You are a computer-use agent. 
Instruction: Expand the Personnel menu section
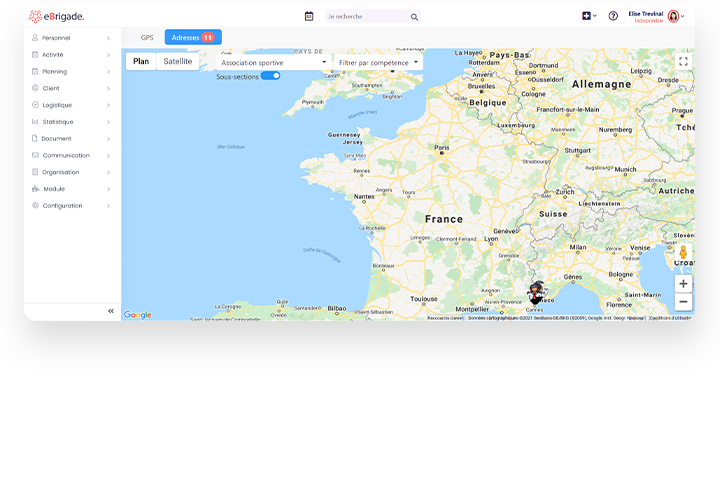tap(70, 38)
